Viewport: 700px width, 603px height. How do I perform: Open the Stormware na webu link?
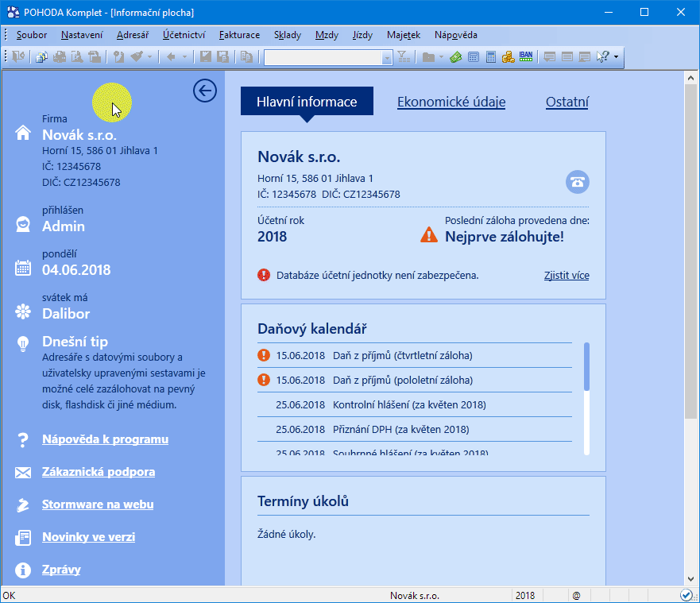pos(98,504)
